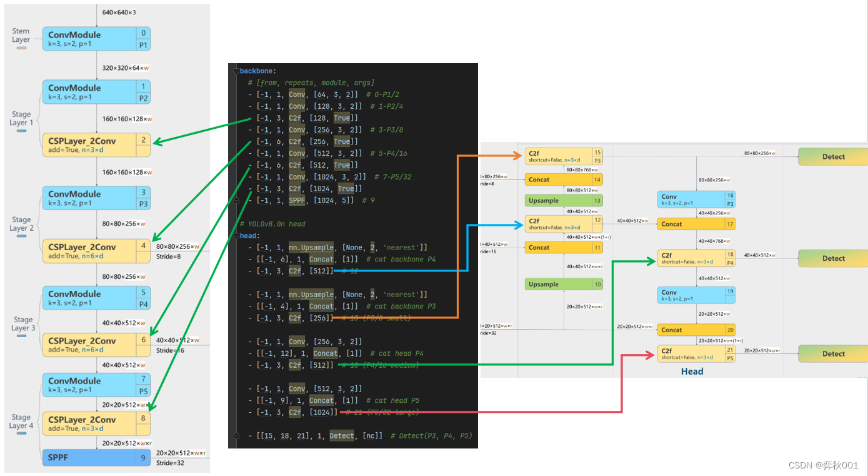This screenshot has height=476, width=868.
Task: Select the CSPLayer_2Conv block numbered 6
Action: pyautogui.click(x=96, y=345)
